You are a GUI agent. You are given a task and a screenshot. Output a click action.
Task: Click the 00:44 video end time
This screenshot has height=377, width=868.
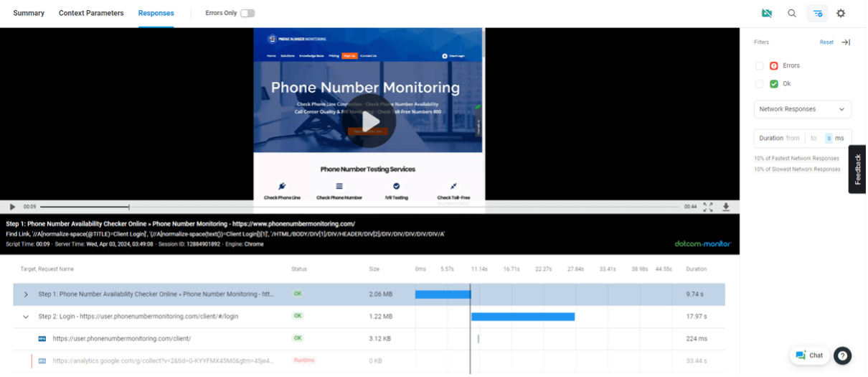pos(690,207)
